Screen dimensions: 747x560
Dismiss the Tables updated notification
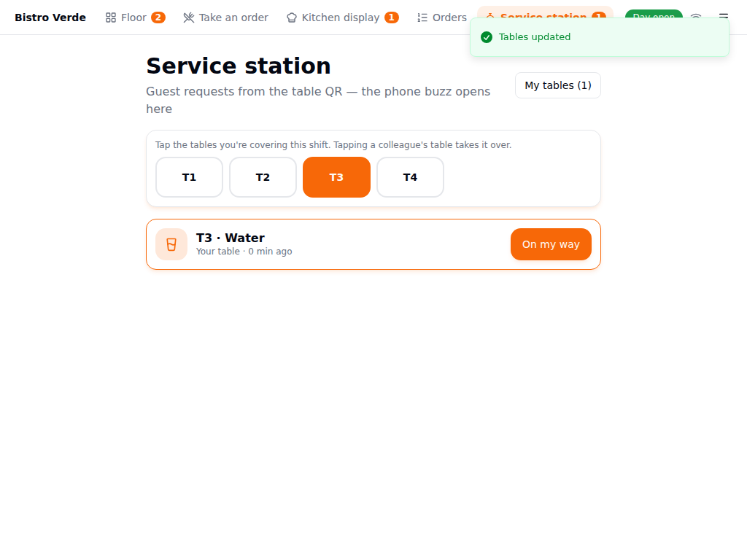pos(600,37)
